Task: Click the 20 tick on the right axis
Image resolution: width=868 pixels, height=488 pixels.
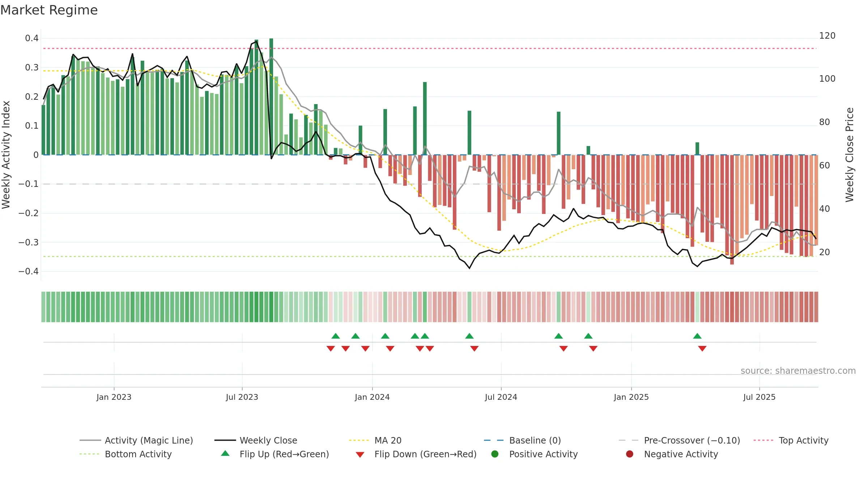Action: click(x=825, y=252)
